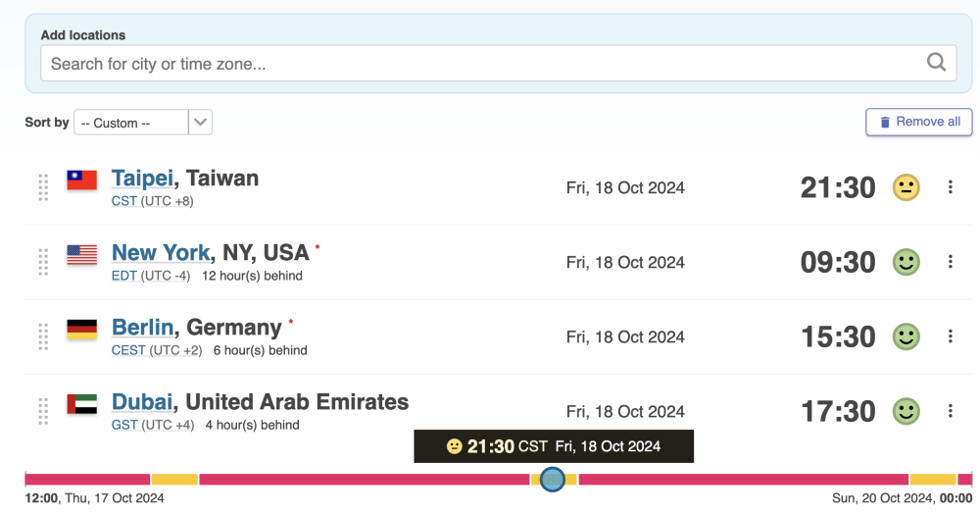Screen dimensions: 980x514
Task: Open the New York city link
Action: pos(161,253)
